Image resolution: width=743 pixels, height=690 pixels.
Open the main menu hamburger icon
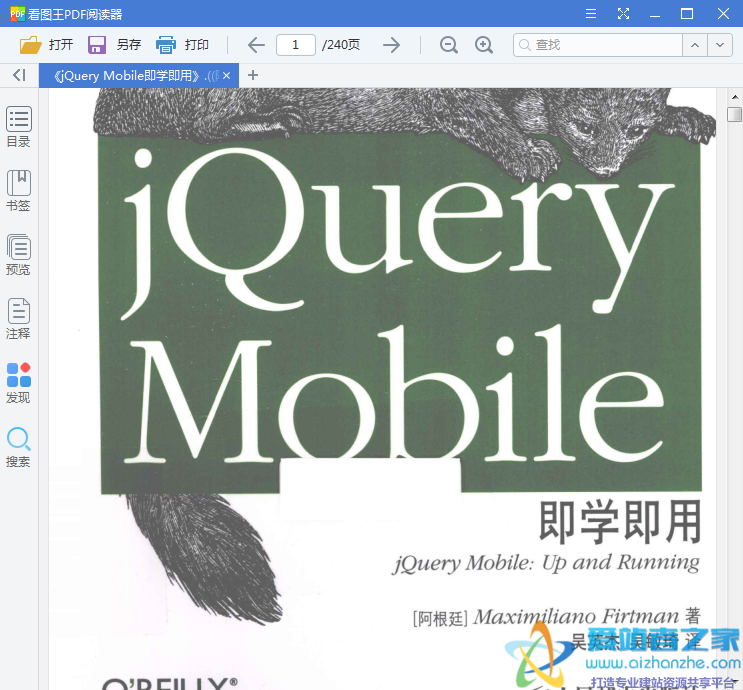click(590, 14)
